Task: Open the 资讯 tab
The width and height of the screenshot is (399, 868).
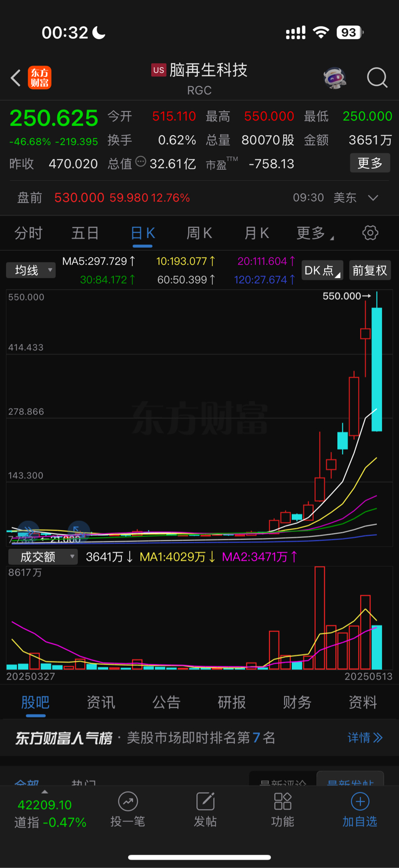Action: pyautogui.click(x=101, y=703)
